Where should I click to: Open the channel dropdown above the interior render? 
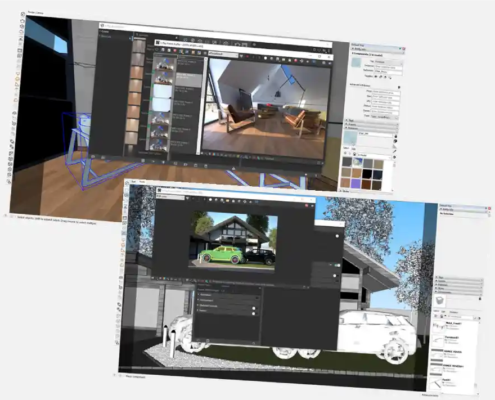223,54
